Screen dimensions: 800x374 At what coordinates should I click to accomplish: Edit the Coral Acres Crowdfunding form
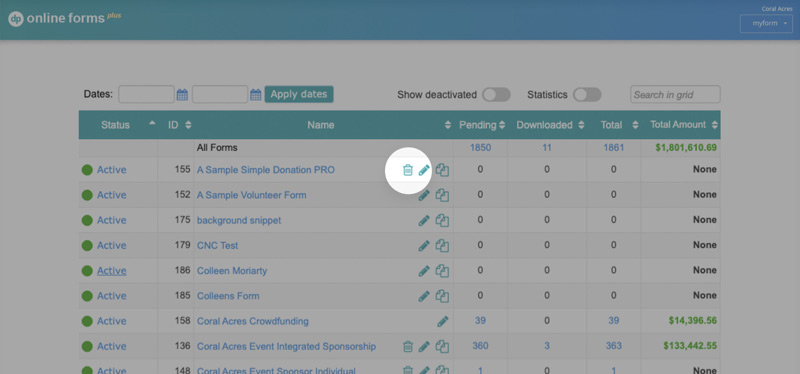coord(443,321)
